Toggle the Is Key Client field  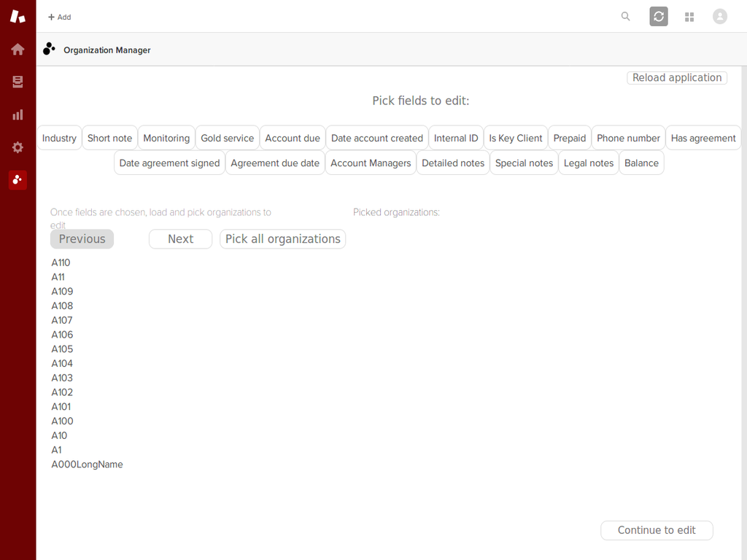coord(515,138)
